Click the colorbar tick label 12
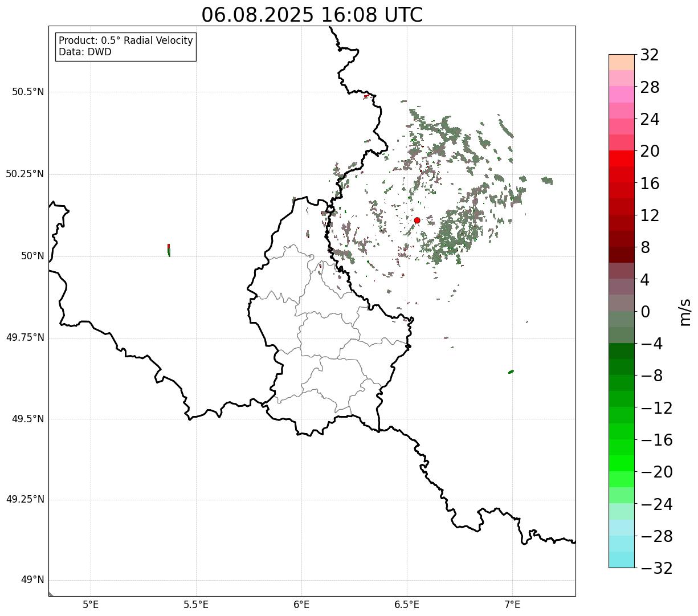 click(650, 215)
